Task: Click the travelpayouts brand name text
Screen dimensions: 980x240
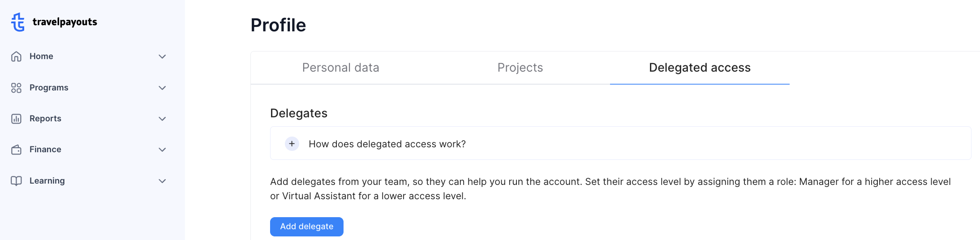Action: tap(65, 22)
